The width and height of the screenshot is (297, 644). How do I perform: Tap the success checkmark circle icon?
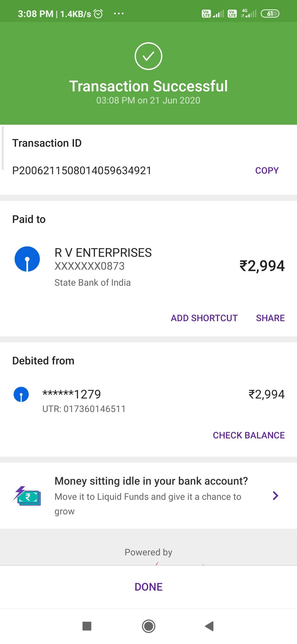(x=148, y=56)
